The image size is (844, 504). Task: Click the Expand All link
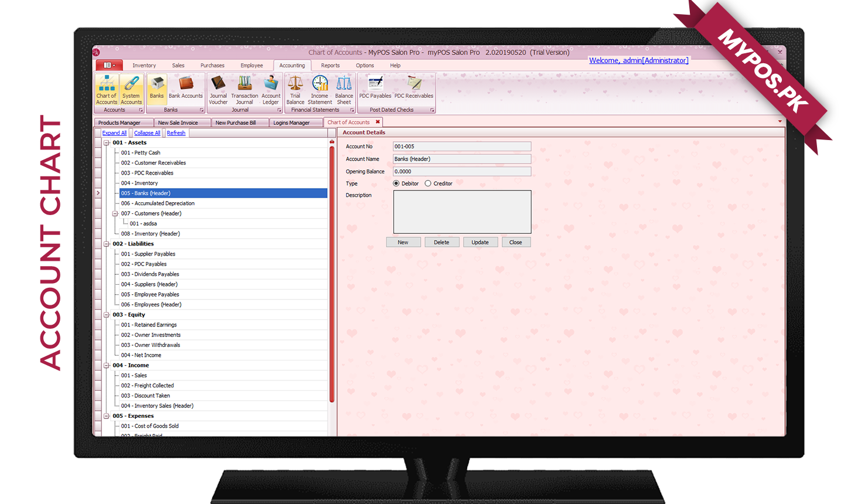pos(114,133)
